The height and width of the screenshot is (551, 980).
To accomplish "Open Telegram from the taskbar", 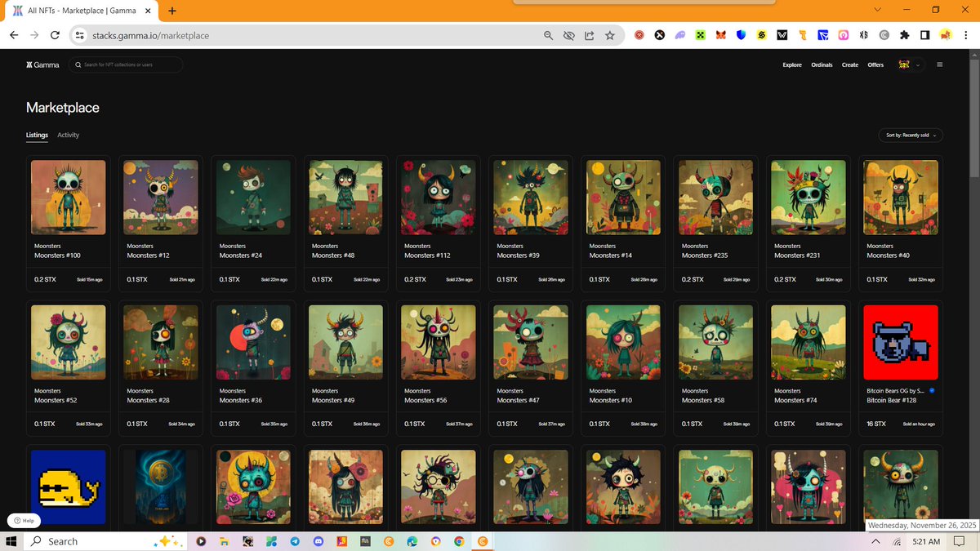I will (295, 541).
